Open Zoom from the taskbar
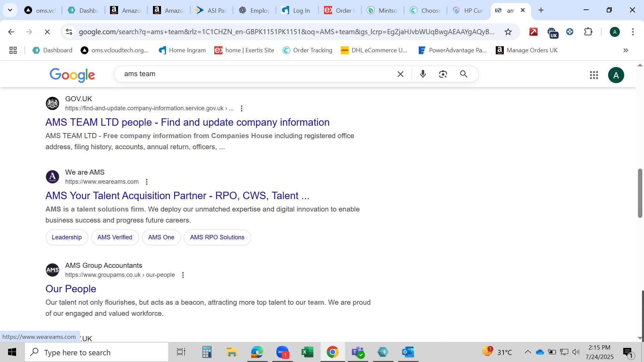Viewport: 644px width, 362px height. pyautogui.click(x=283, y=352)
